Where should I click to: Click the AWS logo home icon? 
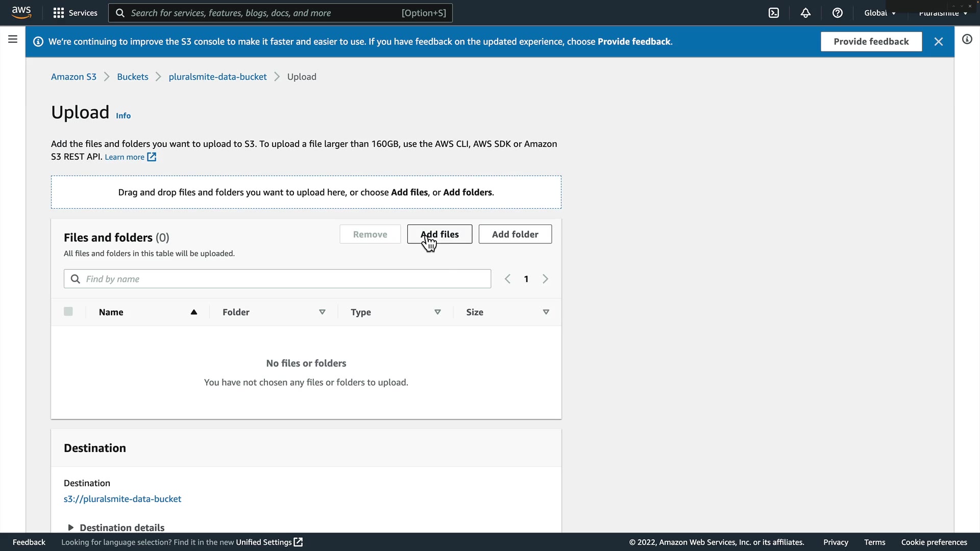pos(21,12)
